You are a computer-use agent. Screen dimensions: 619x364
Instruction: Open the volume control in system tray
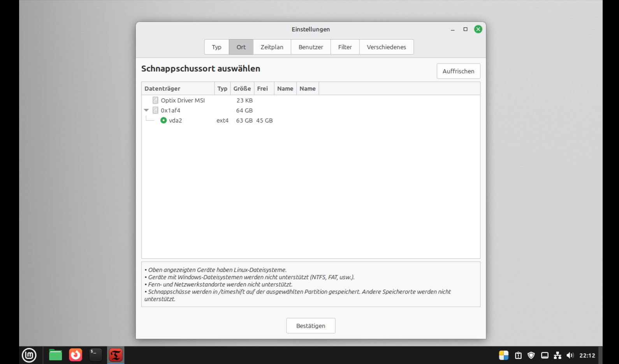pyautogui.click(x=570, y=355)
